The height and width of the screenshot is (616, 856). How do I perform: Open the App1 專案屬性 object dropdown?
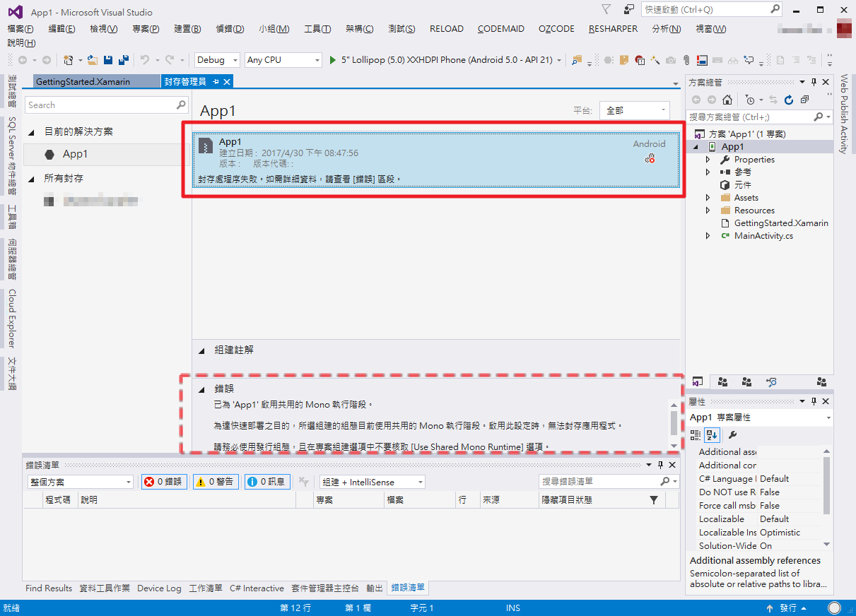pos(760,417)
